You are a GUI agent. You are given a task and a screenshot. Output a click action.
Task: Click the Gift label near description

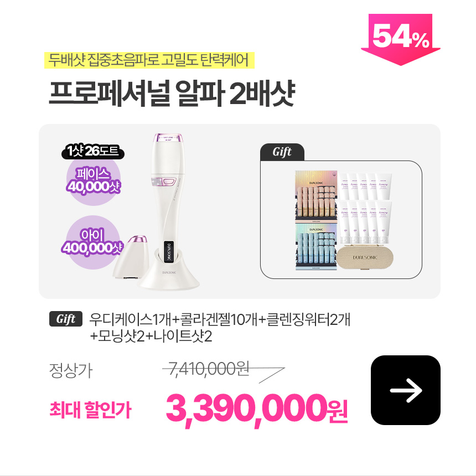click(x=65, y=319)
